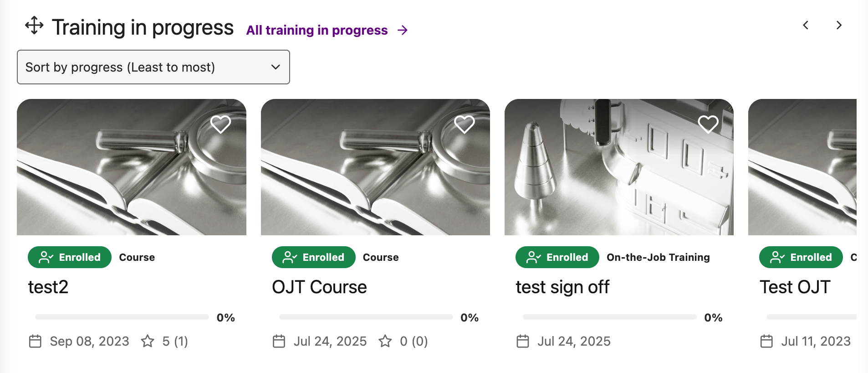Advance to next carousel page

839,25
